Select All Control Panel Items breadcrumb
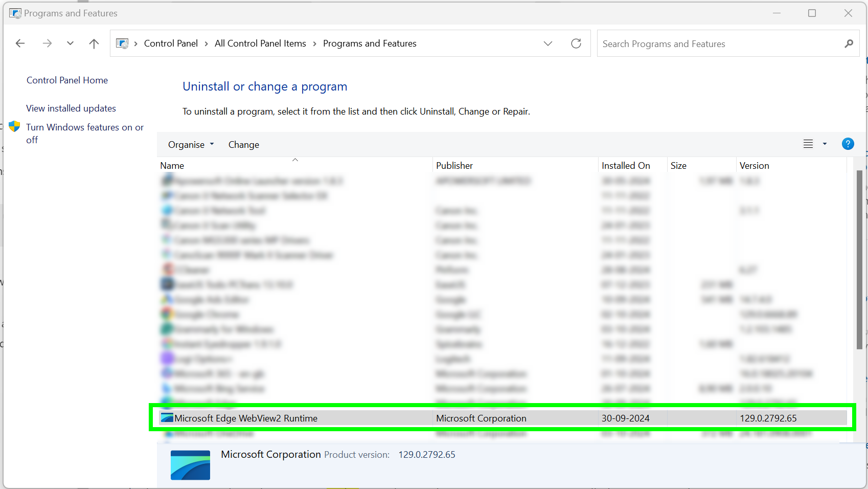 click(x=260, y=43)
